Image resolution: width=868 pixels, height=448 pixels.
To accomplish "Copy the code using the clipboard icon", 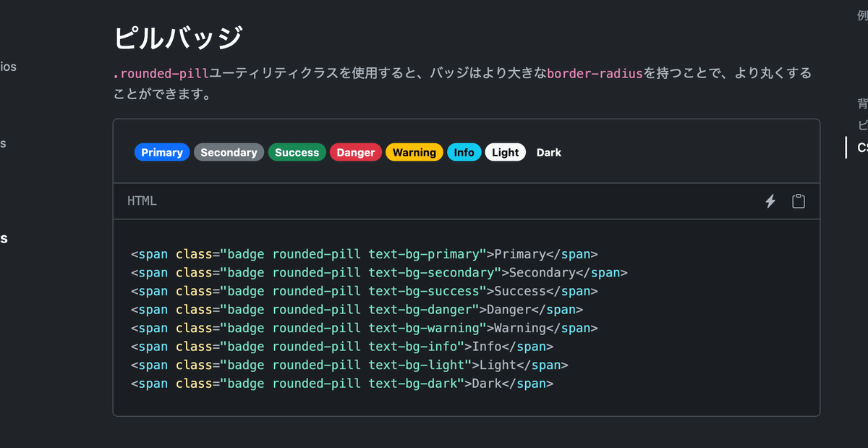I will tap(798, 201).
